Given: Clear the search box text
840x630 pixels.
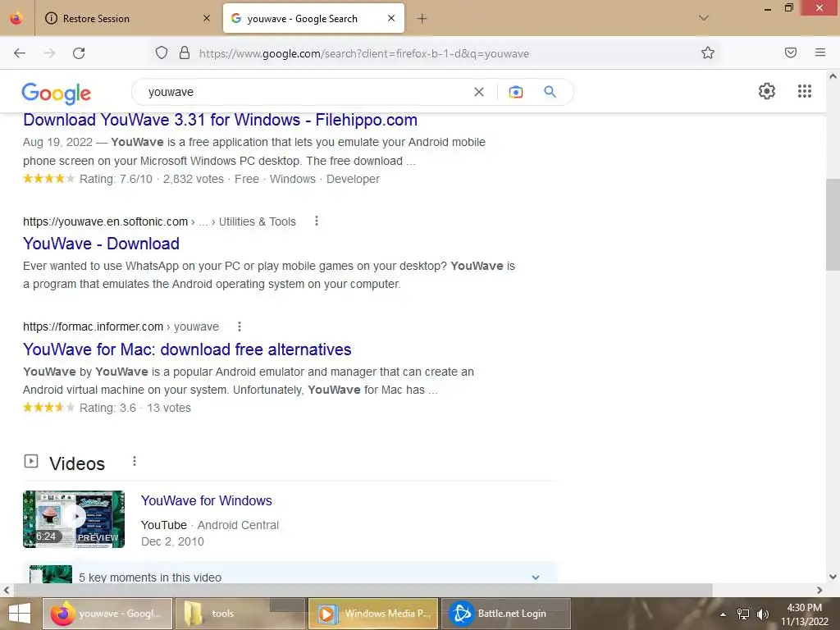Looking at the screenshot, I should (x=479, y=92).
